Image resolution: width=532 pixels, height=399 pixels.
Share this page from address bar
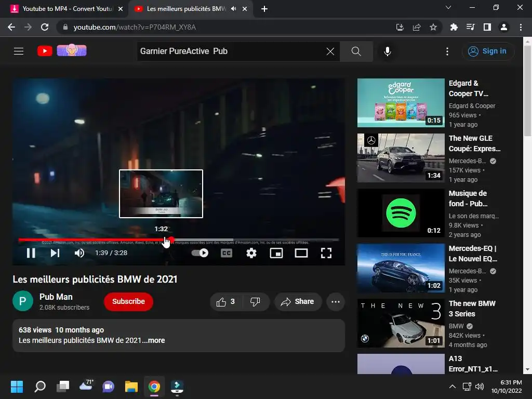pyautogui.click(x=417, y=27)
